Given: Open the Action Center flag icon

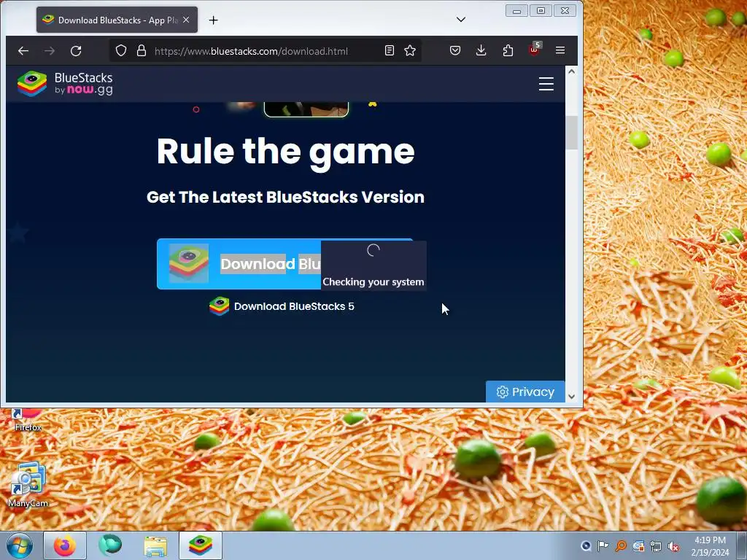Looking at the screenshot, I should pyautogui.click(x=603, y=546).
